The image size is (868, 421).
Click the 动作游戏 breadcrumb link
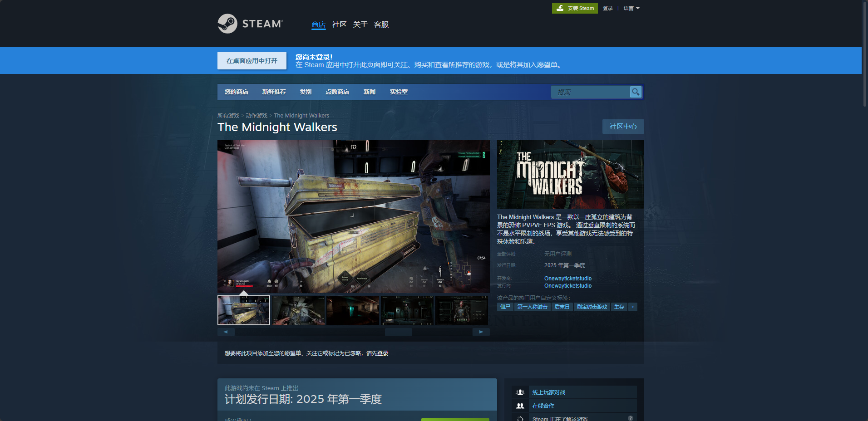coord(256,116)
